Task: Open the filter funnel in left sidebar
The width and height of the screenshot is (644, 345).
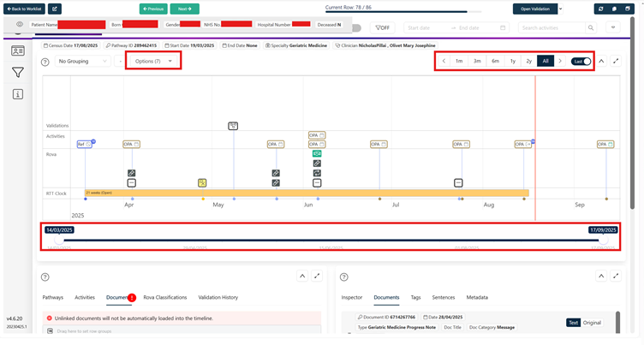Action: 18,73
